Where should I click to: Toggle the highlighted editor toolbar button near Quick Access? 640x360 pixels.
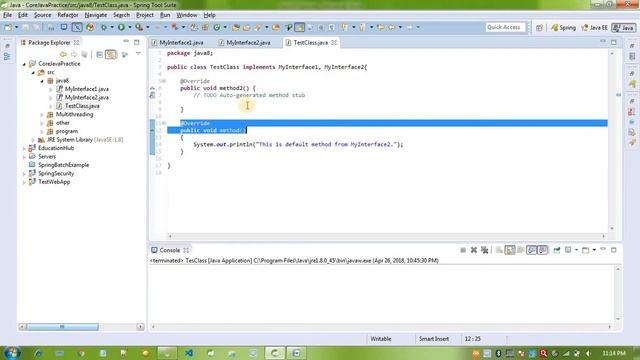coord(300,27)
